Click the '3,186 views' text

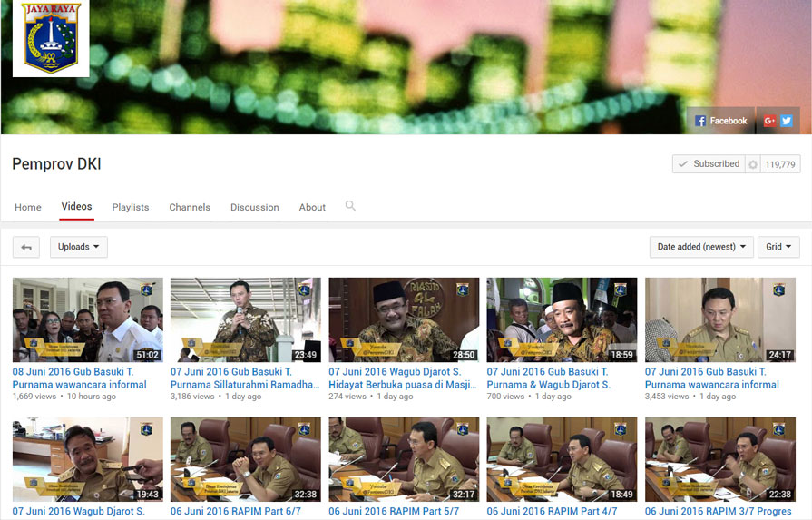click(192, 397)
